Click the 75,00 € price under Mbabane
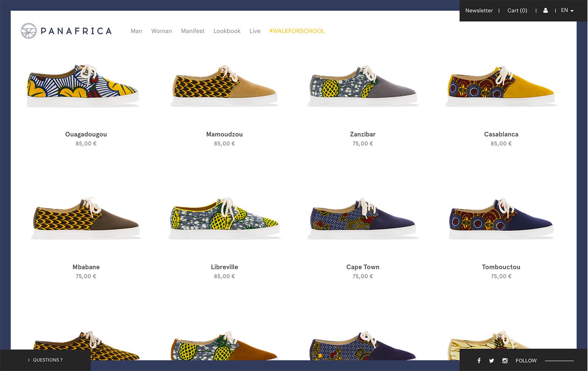 tap(86, 277)
